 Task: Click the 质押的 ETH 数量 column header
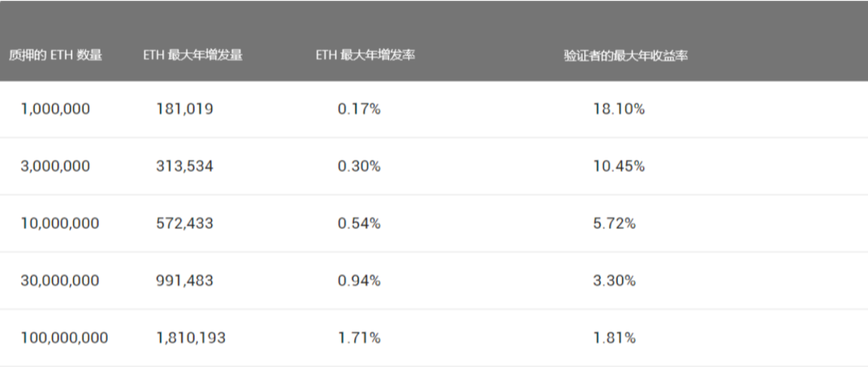click(55, 55)
